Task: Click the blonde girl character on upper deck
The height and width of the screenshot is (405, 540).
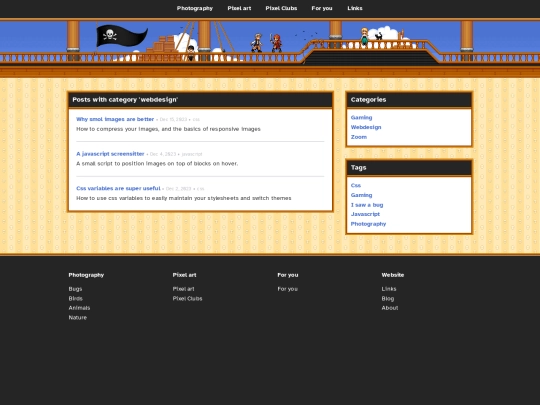Action: 364,37
